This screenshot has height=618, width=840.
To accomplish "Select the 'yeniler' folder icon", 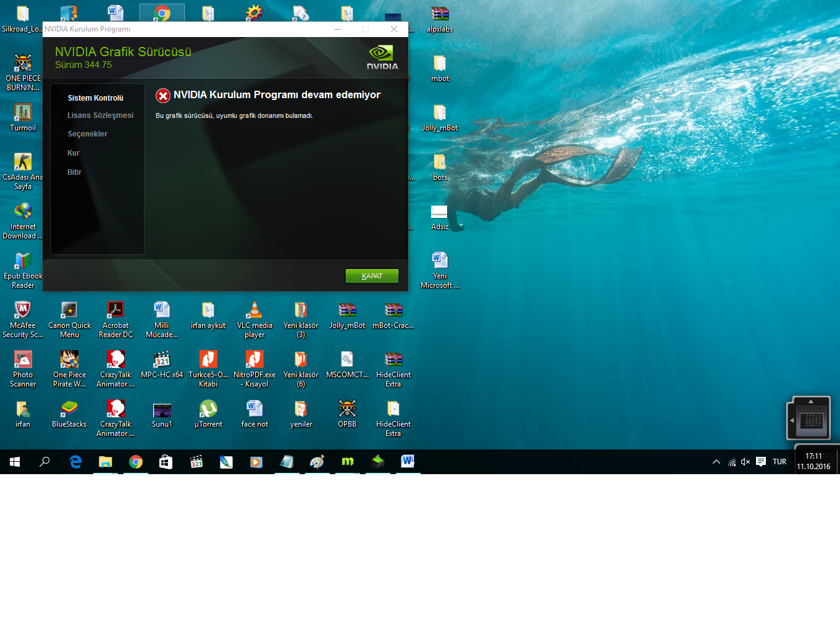I will 301,414.
